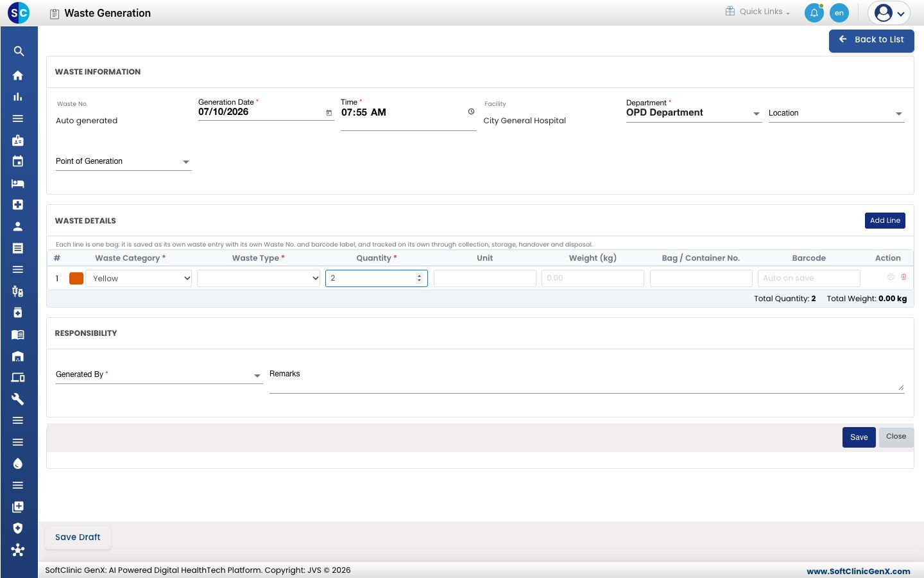The image size is (924, 578).
Task: Click the Save Draft button
Action: (78, 538)
